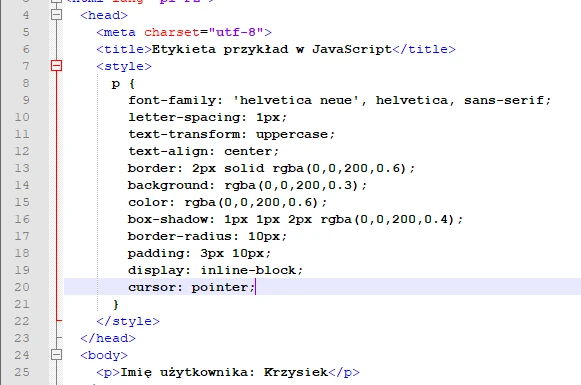The height and width of the screenshot is (385, 581).
Task: Click the font-family property line
Action: click(340, 100)
